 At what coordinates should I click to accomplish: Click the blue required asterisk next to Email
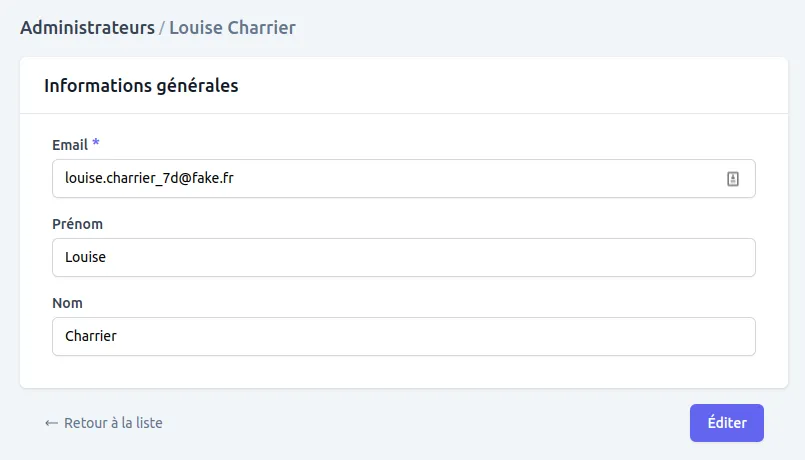tap(96, 144)
